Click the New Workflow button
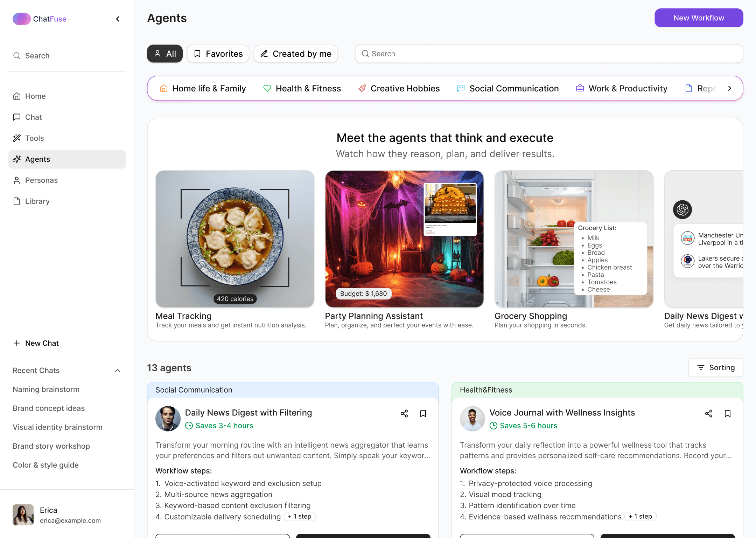The height and width of the screenshot is (538, 756). (x=699, y=18)
